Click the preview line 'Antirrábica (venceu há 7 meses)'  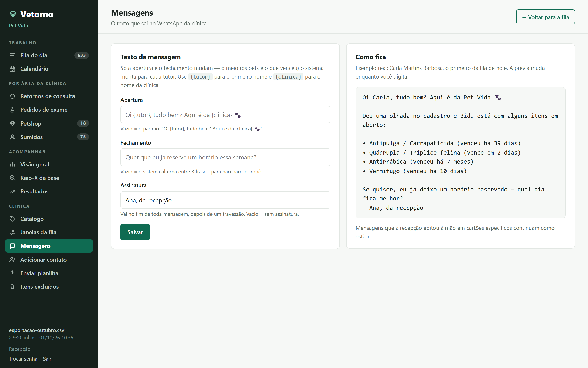tap(418, 162)
